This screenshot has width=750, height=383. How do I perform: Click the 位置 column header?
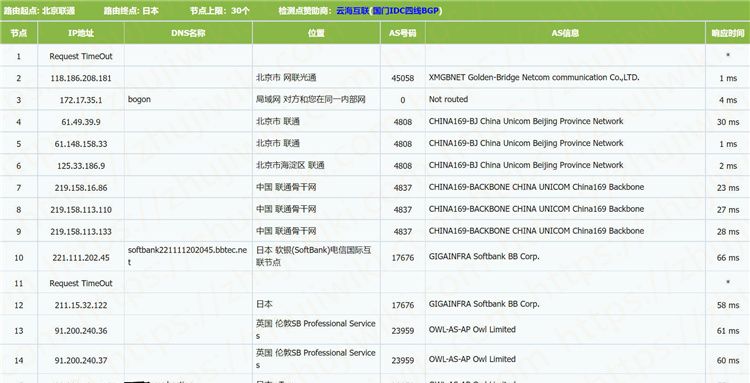coord(316,33)
